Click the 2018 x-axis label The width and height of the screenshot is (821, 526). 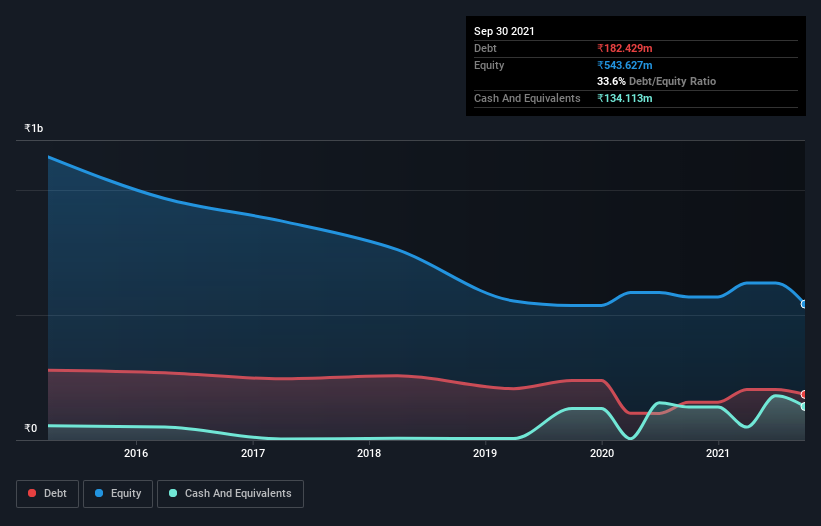[x=369, y=453]
